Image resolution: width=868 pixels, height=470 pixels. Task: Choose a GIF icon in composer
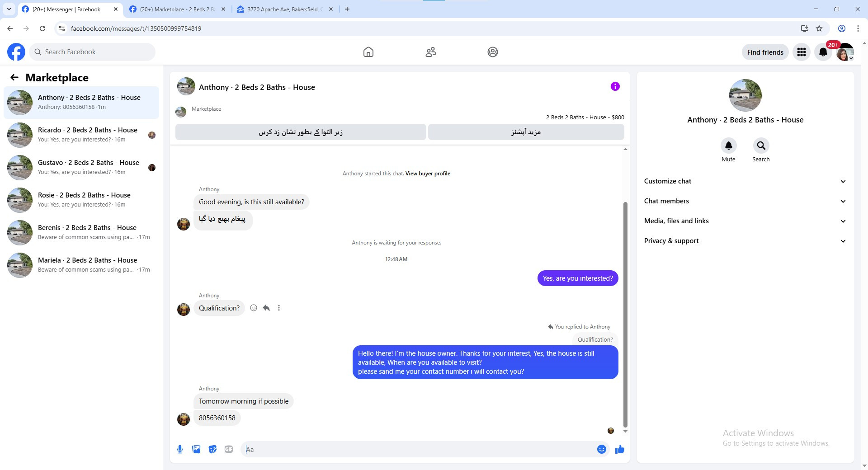coord(229,449)
